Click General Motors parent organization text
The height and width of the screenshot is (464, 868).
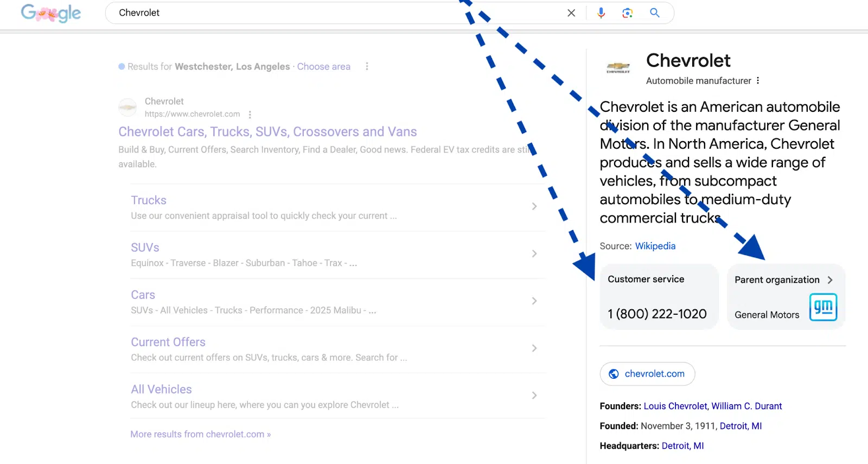tap(767, 315)
